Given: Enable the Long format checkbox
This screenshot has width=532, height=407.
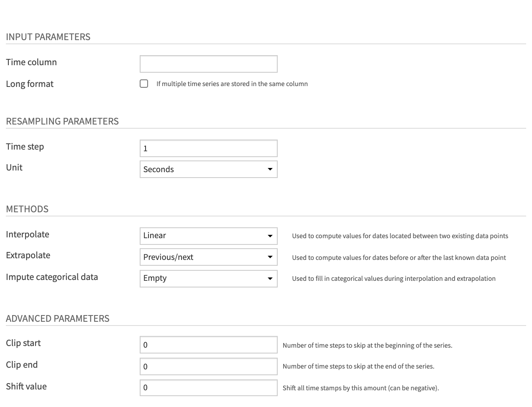Looking at the screenshot, I should point(144,84).
